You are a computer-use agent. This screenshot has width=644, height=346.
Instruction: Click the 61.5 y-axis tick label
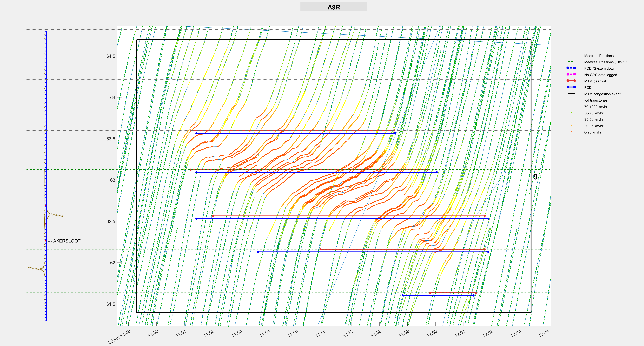pyautogui.click(x=111, y=304)
